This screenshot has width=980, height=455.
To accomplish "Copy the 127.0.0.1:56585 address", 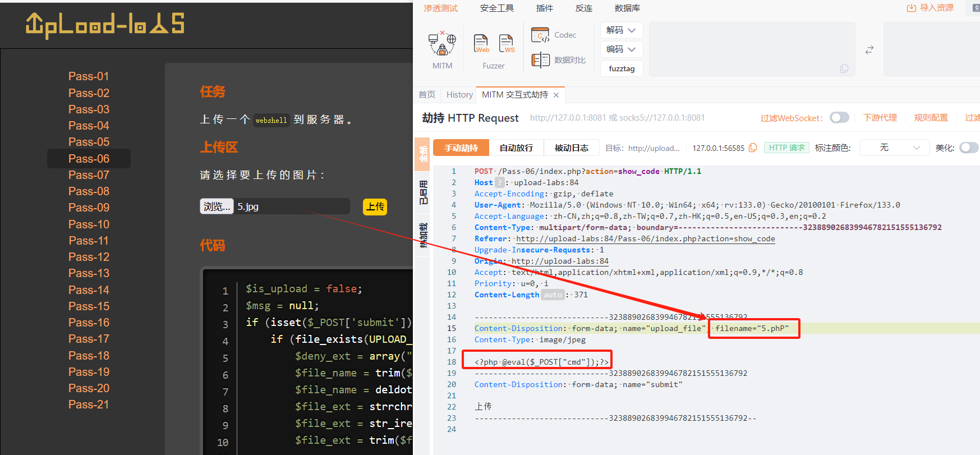I will click(x=753, y=148).
